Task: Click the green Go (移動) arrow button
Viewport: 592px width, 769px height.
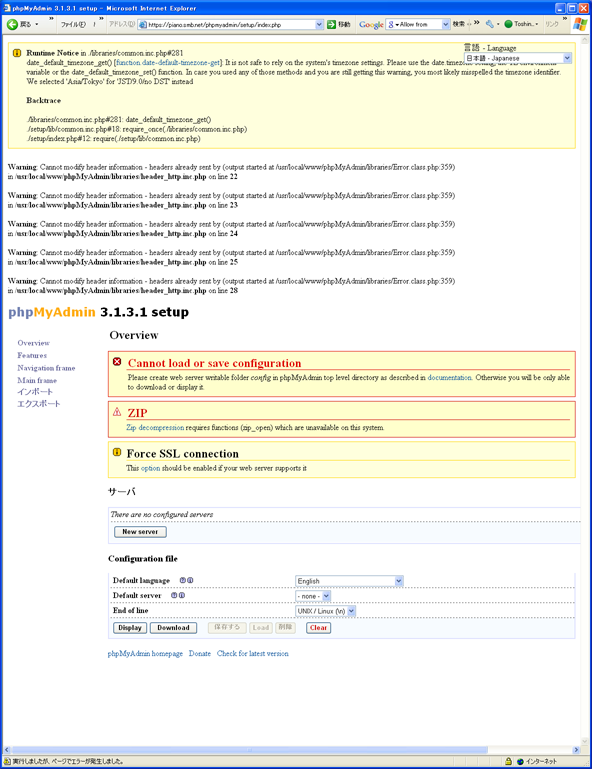Action: click(332, 24)
